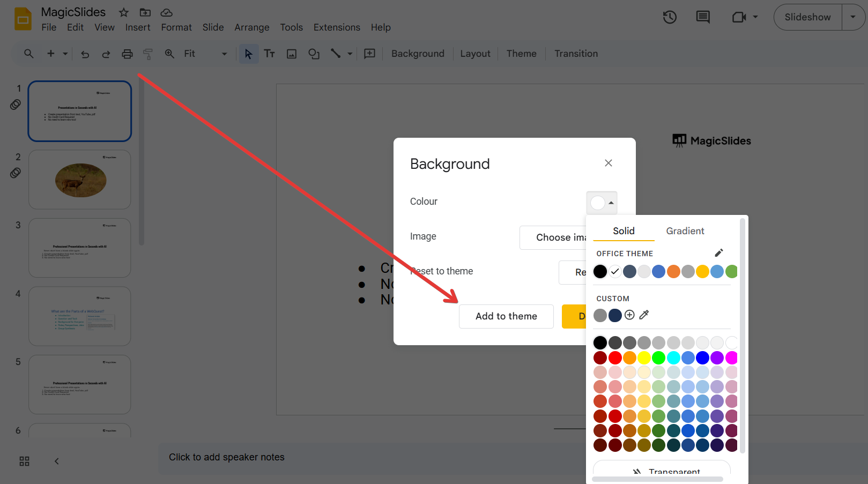Image resolution: width=868 pixels, height=484 pixels.
Task: Choose the black swatch in Office Theme
Action: [x=600, y=272]
